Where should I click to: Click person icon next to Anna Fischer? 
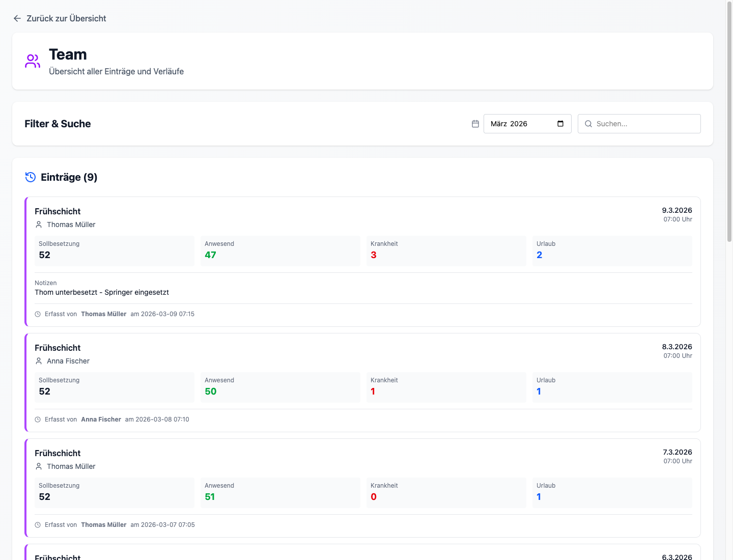39,361
